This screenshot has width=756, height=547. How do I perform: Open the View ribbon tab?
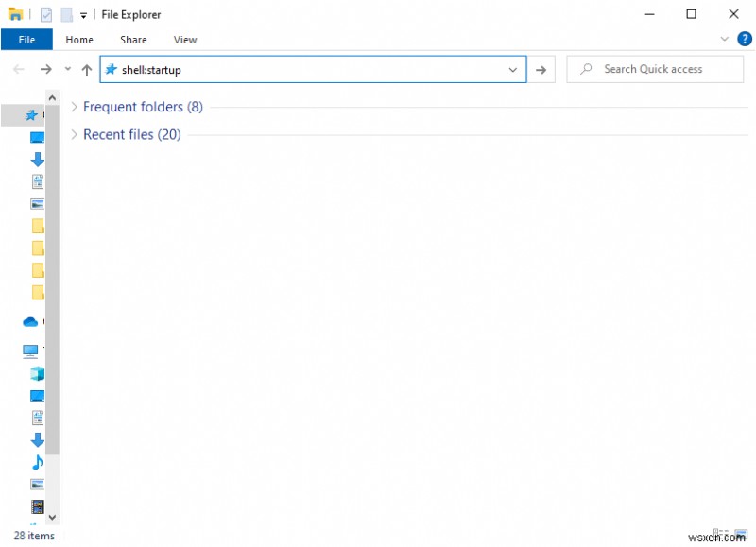(185, 40)
